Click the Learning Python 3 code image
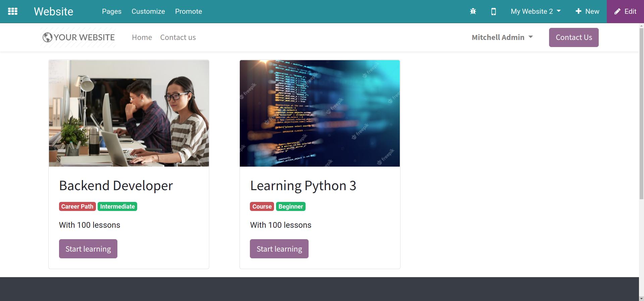Screen dimensions: 644x301 320,113
